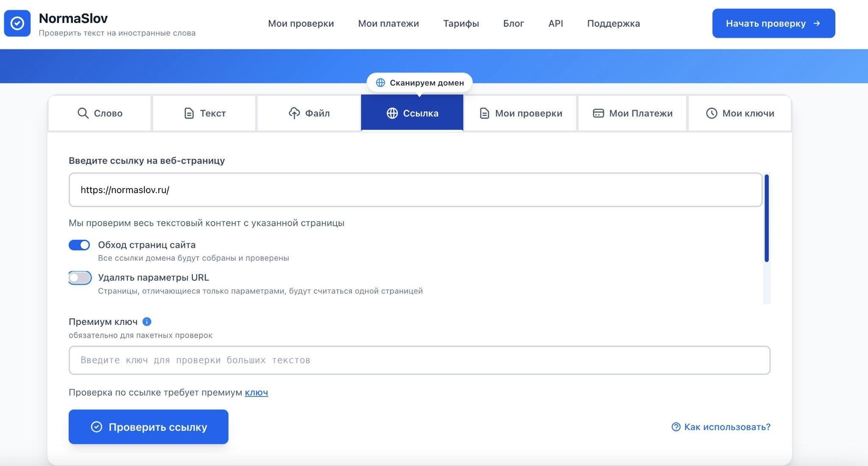Click the vertical scrollbar thumb beside URL options

pos(767,218)
